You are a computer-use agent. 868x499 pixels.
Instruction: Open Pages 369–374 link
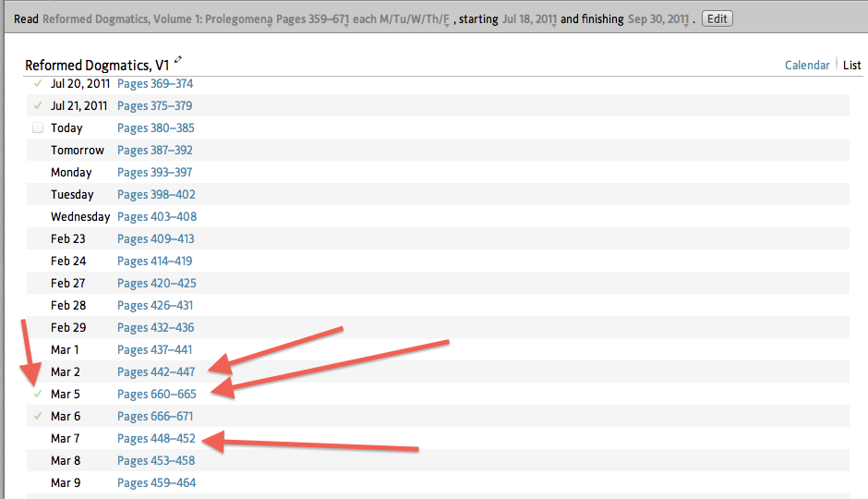(x=155, y=83)
